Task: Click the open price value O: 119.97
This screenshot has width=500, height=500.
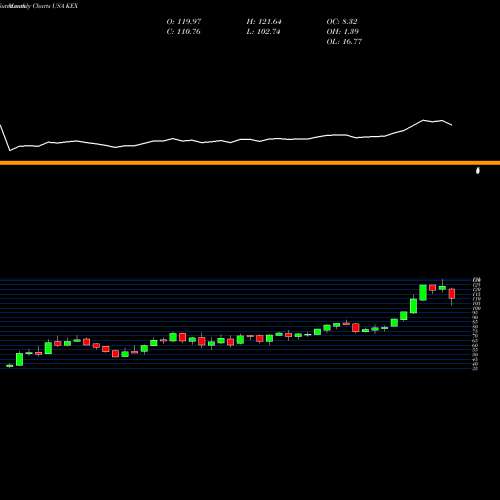Action: tap(184, 22)
